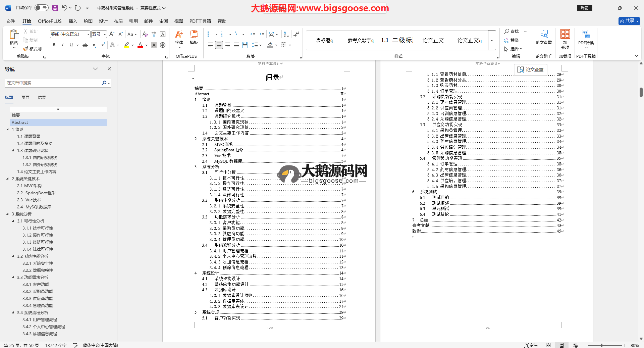This screenshot has width=644, height=348.
Task: Click the Format Painter (格式刷) icon
Action: coord(32,49)
